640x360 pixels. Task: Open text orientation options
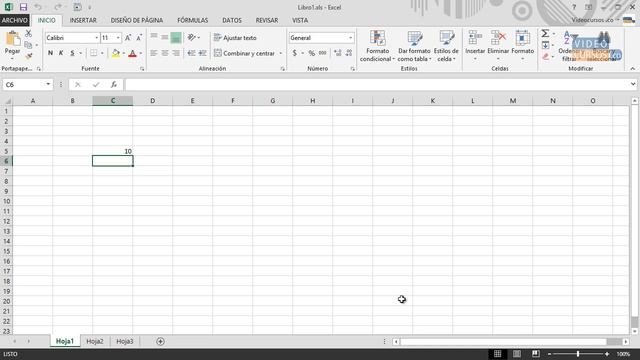192,38
